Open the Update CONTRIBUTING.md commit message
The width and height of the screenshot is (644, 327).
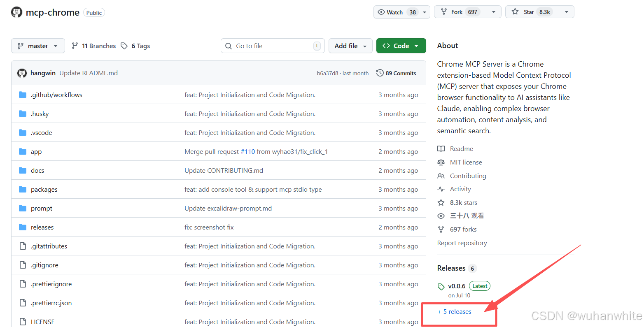coord(224,170)
